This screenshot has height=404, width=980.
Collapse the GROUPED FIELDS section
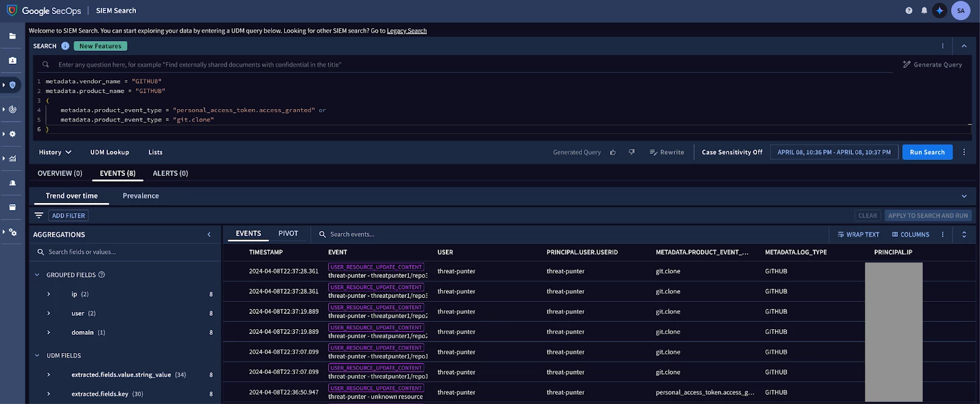tap(37, 275)
